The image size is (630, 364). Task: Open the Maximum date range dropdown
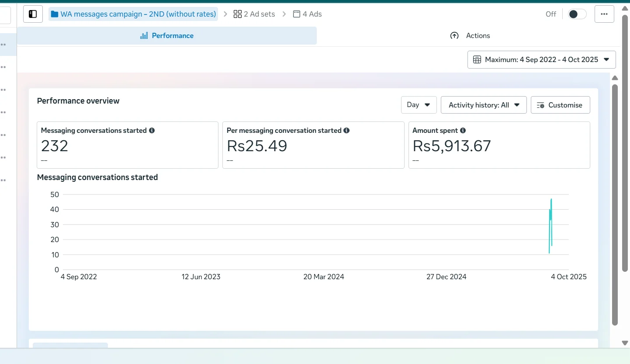point(541,60)
